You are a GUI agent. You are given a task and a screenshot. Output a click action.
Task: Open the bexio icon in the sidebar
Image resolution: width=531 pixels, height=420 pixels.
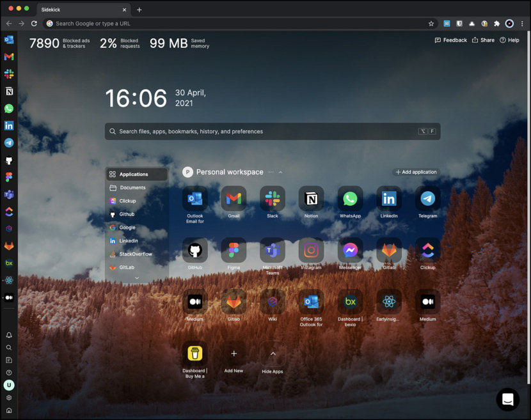click(8, 262)
